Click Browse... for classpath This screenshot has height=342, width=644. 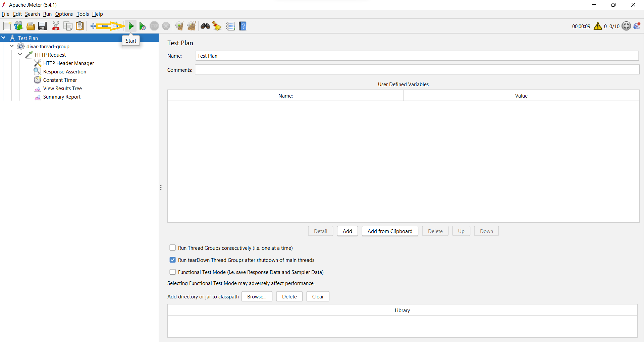pyautogui.click(x=257, y=296)
